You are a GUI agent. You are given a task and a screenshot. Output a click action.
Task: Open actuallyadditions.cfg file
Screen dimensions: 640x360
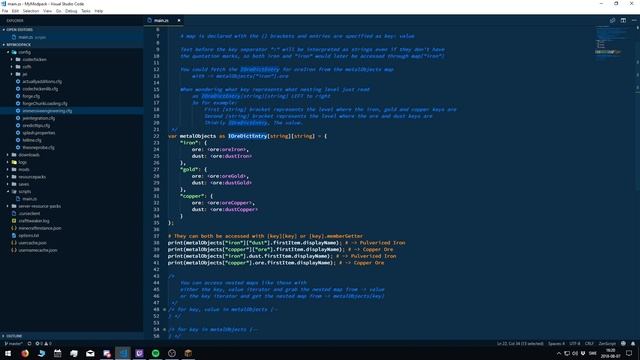tap(42, 82)
